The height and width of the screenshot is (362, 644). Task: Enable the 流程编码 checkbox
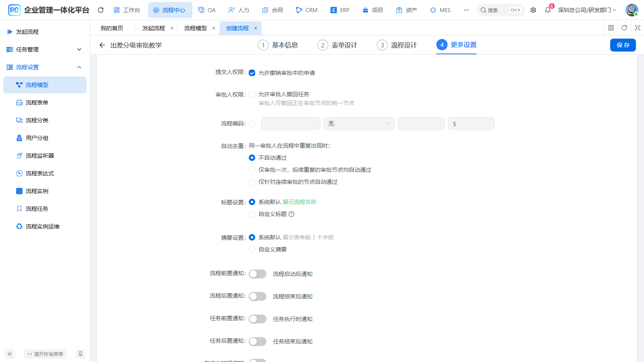pos(252,123)
